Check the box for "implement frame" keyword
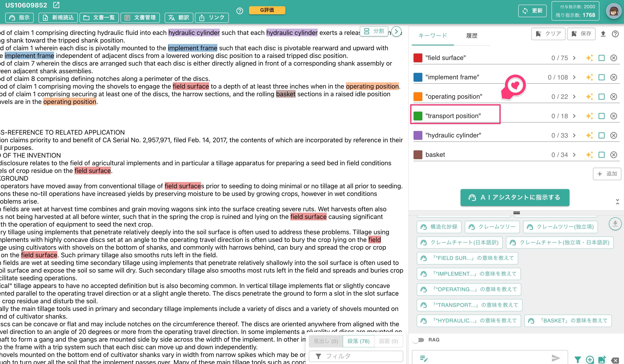The width and height of the screenshot is (624, 364). coord(601,77)
